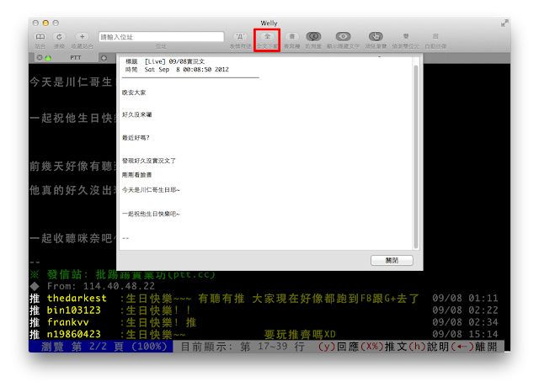Image resolution: width=539 pixels, height=392 pixels.
Task: Click the frankvv comment row in terminal
Action: pos(264,323)
